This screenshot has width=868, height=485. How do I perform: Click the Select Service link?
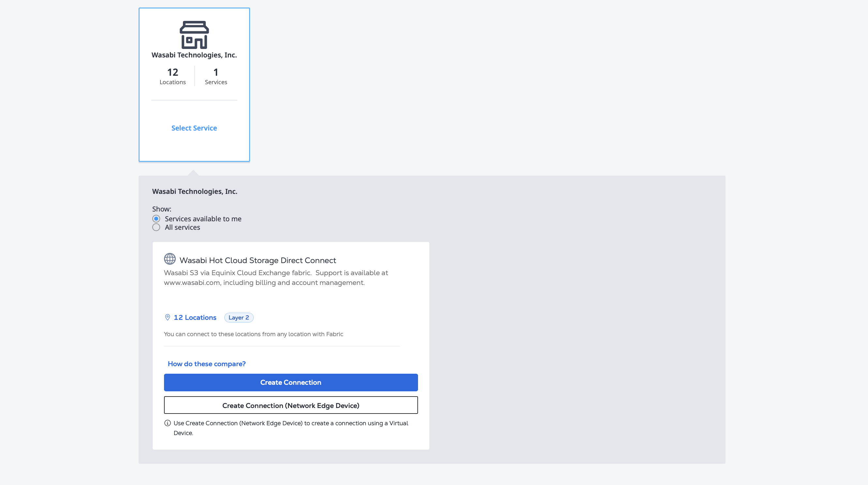coord(194,128)
